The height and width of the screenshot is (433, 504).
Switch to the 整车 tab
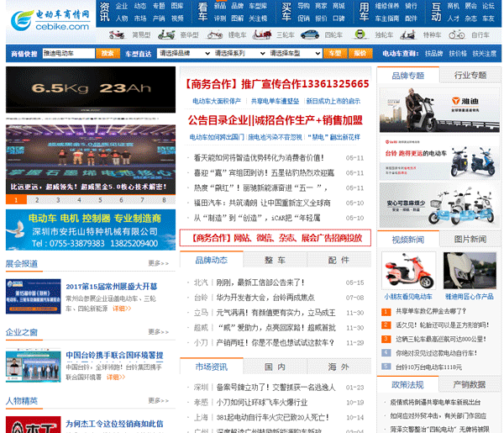point(275,260)
